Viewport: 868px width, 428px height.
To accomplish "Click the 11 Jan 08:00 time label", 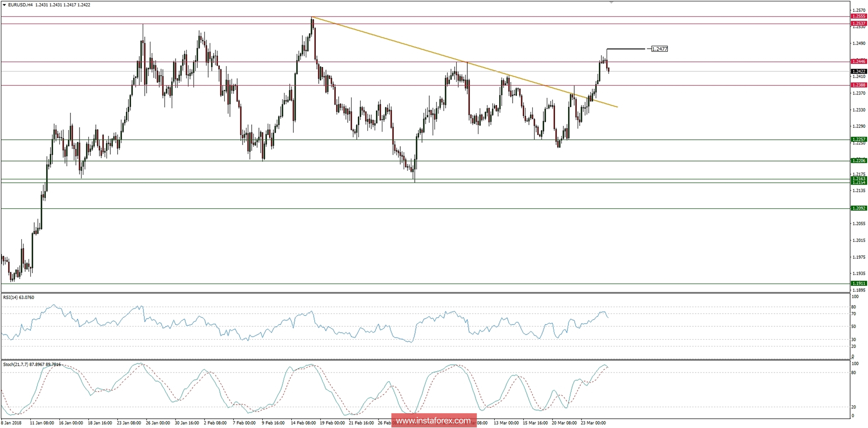I will (42, 423).
